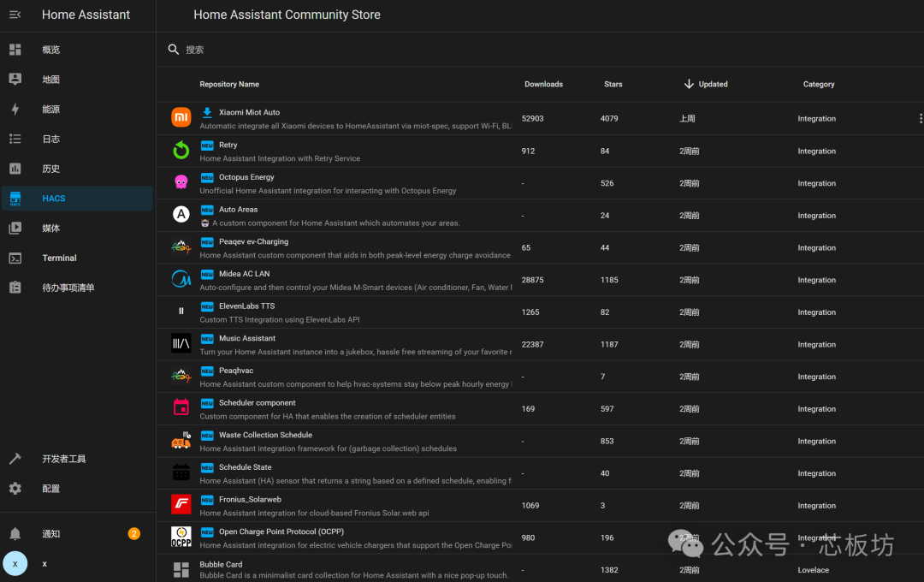Click the 上周 updated cell
The height and width of the screenshot is (582, 924).
687,118
